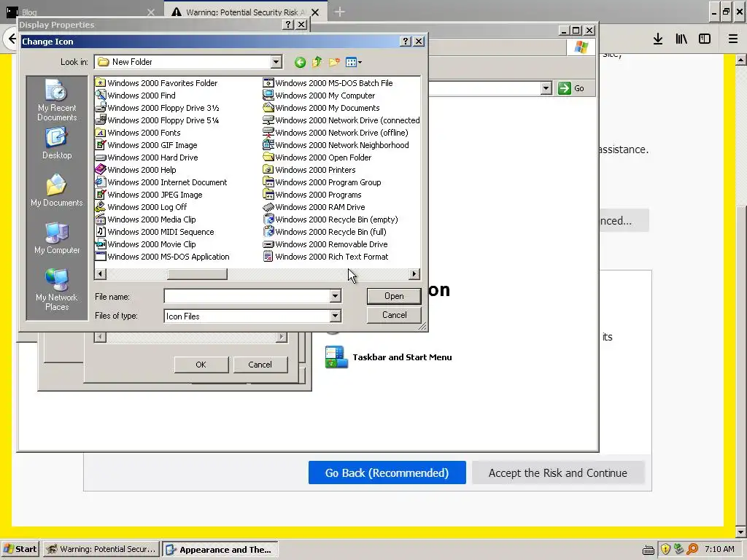Image resolution: width=747 pixels, height=560 pixels.
Task: Click file list scroll right arrow
Action: [x=414, y=274]
